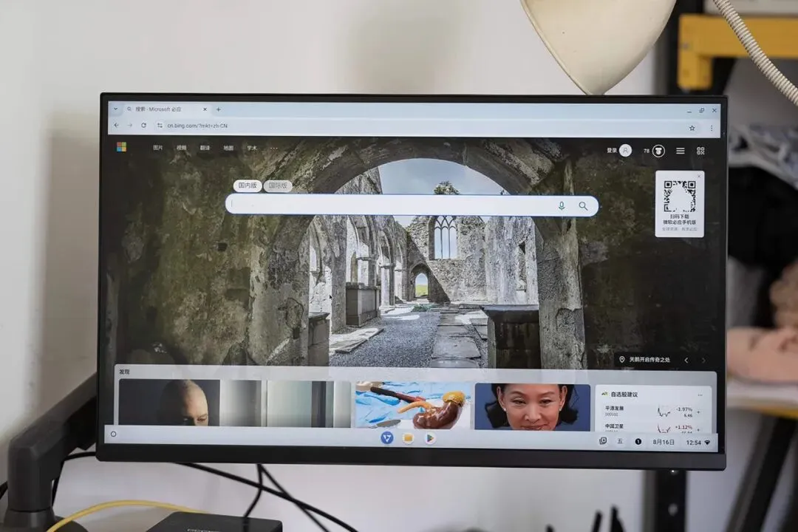Start voice search with microphone
The image size is (798, 532).
[562, 205]
